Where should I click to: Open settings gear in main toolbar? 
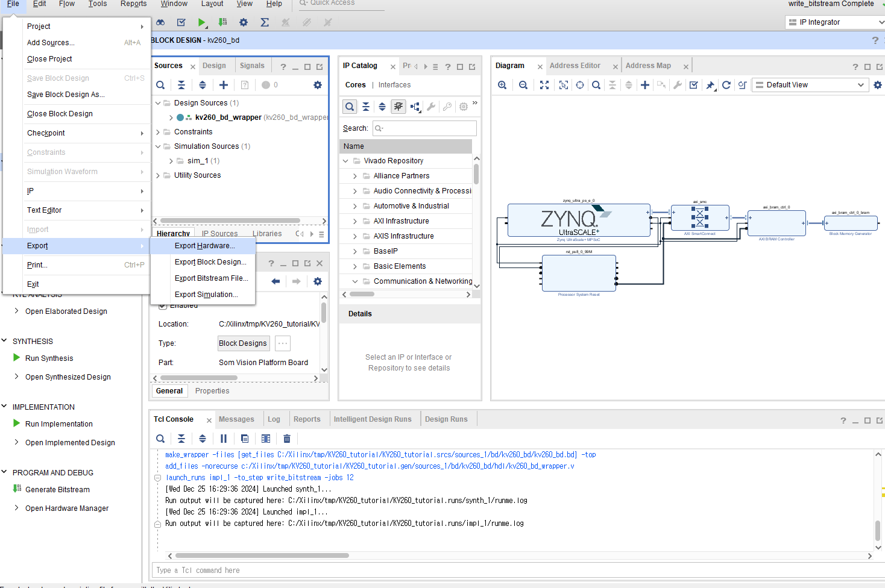pos(244,22)
